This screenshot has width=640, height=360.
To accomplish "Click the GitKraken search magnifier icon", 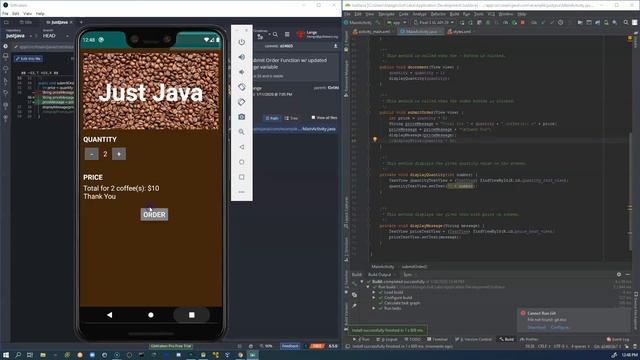I will tap(276, 35).
